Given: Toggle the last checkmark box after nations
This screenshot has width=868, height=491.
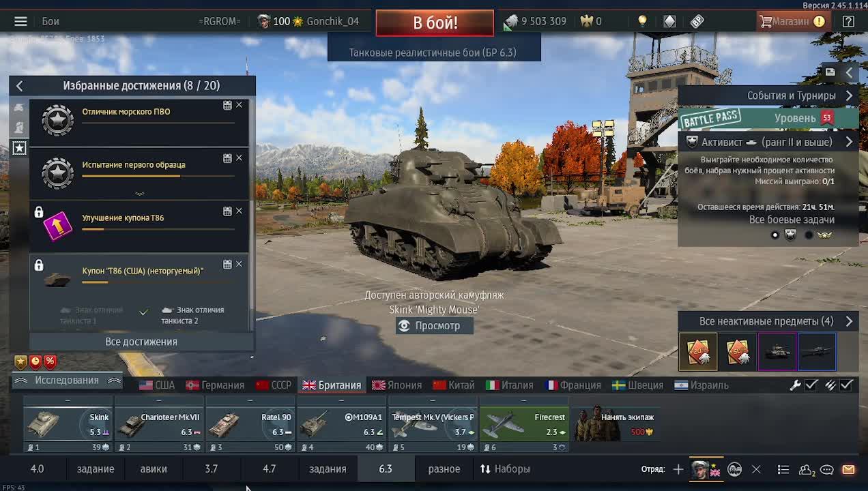Looking at the screenshot, I should [x=846, y=385].
